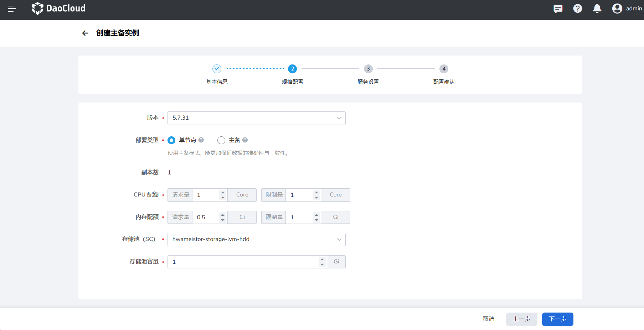Select the 单节点 deployment type
This screenshot has width=644, height=330.
point(171,140)
